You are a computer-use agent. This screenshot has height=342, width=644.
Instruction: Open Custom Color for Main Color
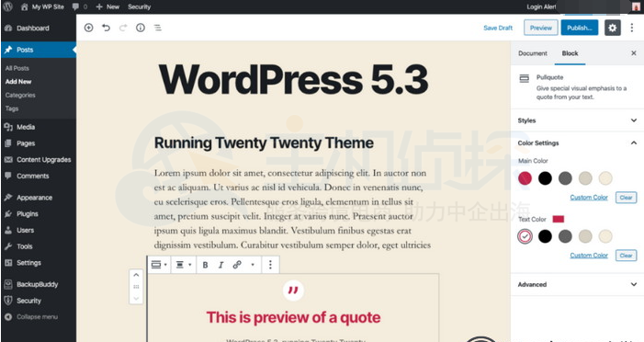pos(589,198)
